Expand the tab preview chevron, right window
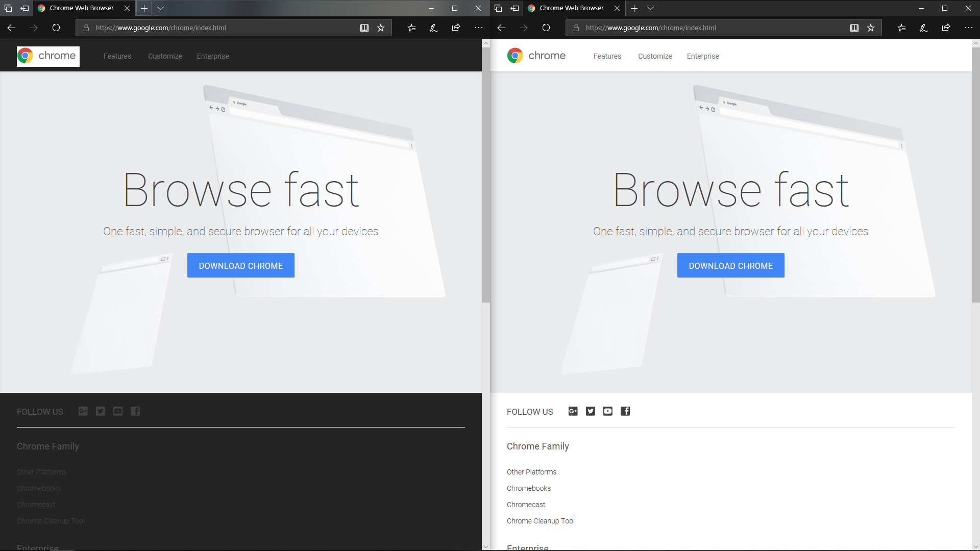 [x=651, y=8]
